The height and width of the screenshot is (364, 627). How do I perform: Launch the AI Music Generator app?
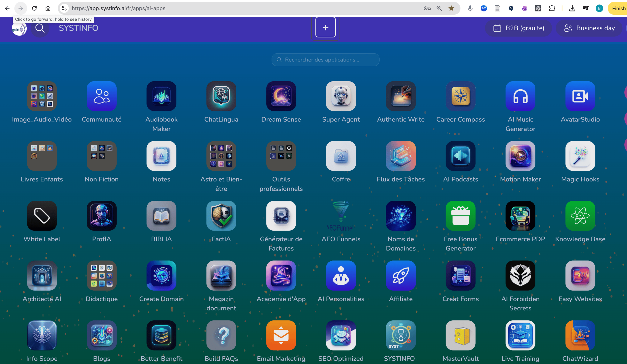click(x=520, y=96)
